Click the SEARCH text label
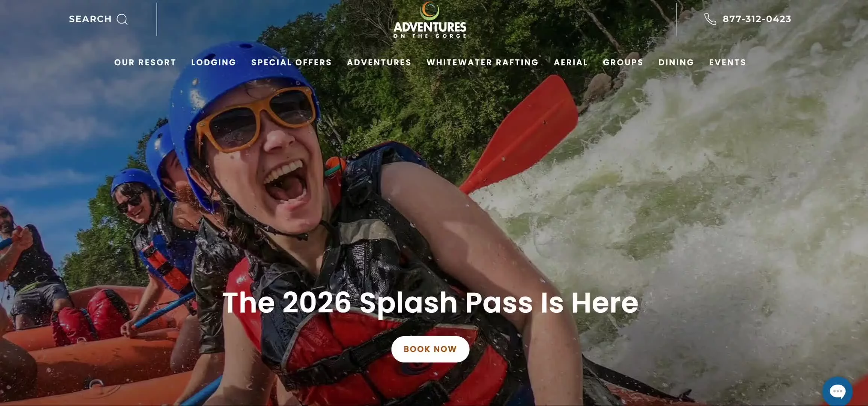 [90, 19]
